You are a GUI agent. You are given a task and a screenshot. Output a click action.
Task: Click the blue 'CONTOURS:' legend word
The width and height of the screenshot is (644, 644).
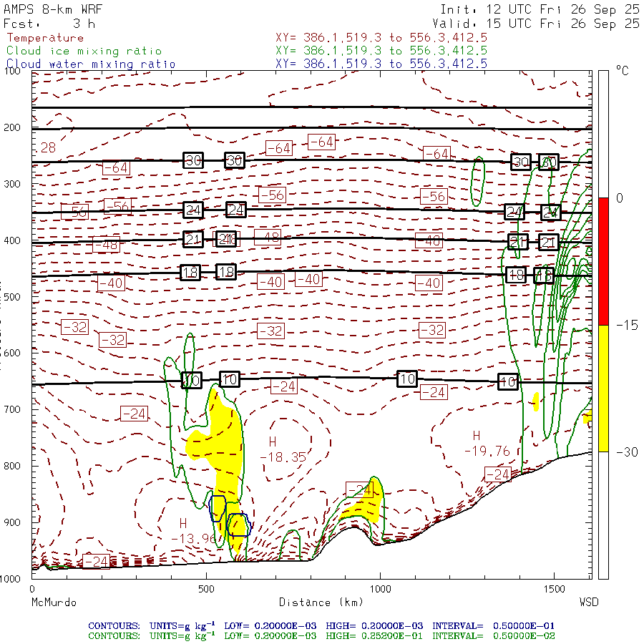coord(114,626)
